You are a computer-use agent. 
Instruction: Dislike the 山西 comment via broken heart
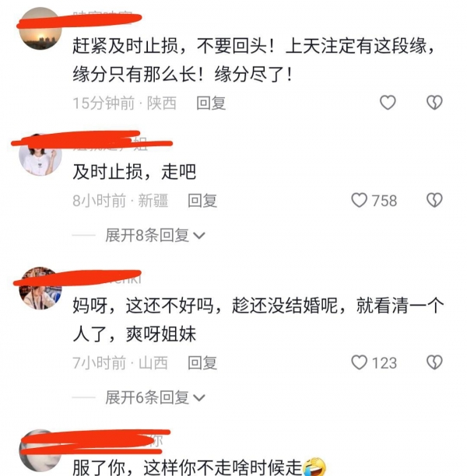(x=434, y=362)
